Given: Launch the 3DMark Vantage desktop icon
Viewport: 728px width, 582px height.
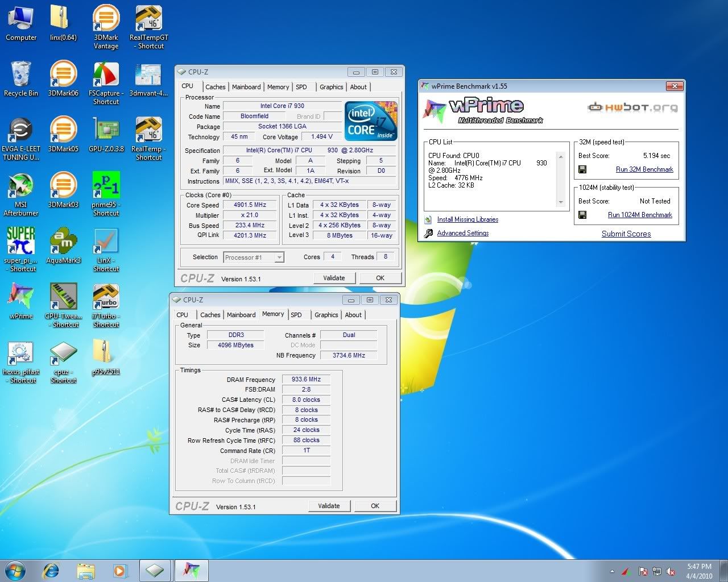Looking at the screenshot, I should (106, 27).
